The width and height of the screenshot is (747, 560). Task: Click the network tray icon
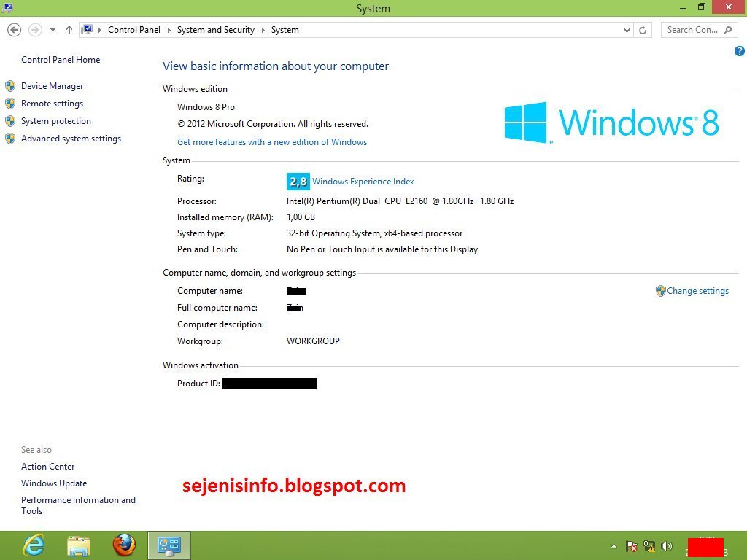tap(649, 546)
